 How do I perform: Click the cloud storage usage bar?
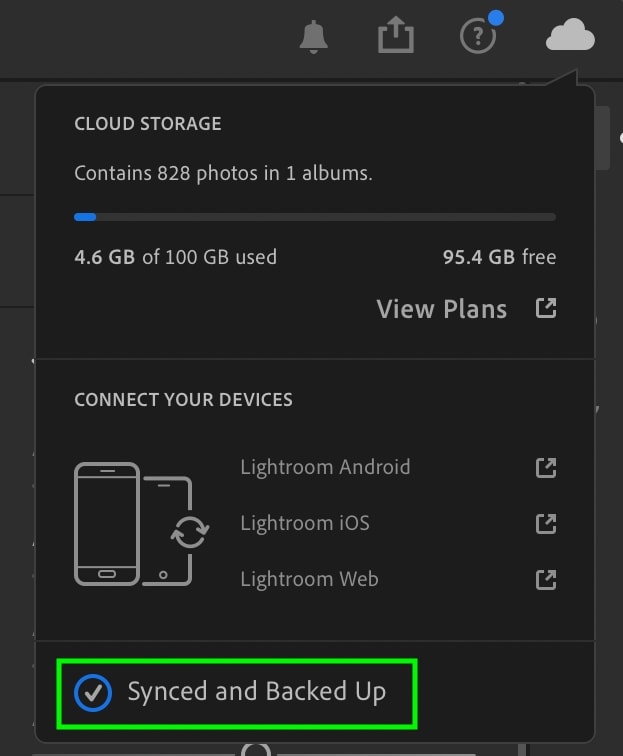tap(315, 217)
